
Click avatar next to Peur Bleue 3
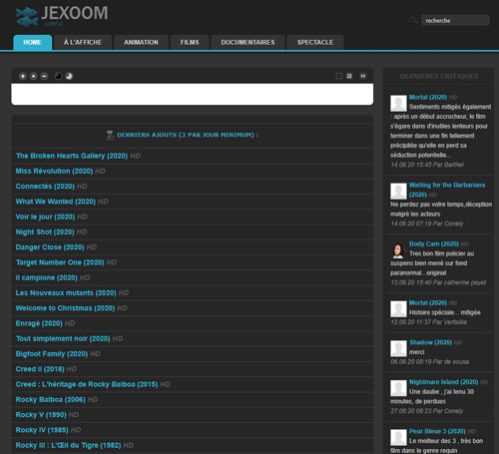click(398, 437)
